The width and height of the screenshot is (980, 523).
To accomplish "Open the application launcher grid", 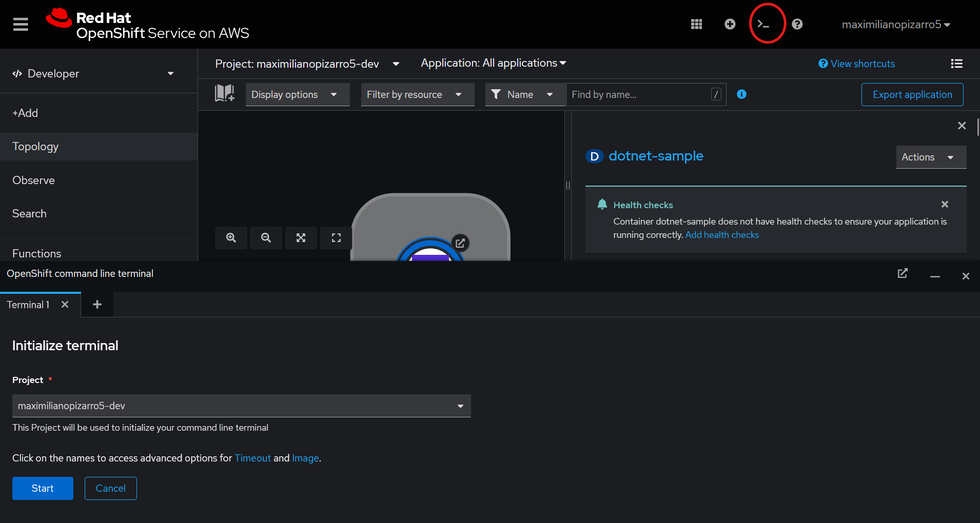I will tap(696, 24).
